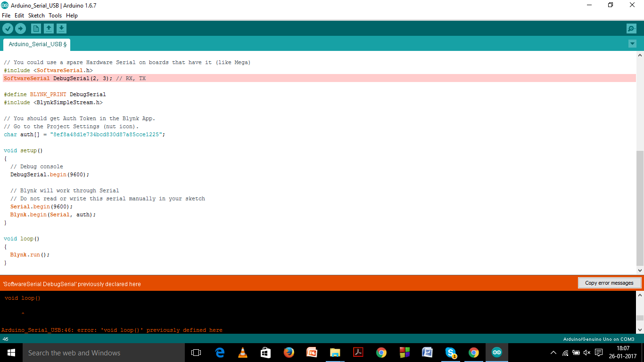
Task: Click the console scrollbar up arrow
Action: pos(640,295)
